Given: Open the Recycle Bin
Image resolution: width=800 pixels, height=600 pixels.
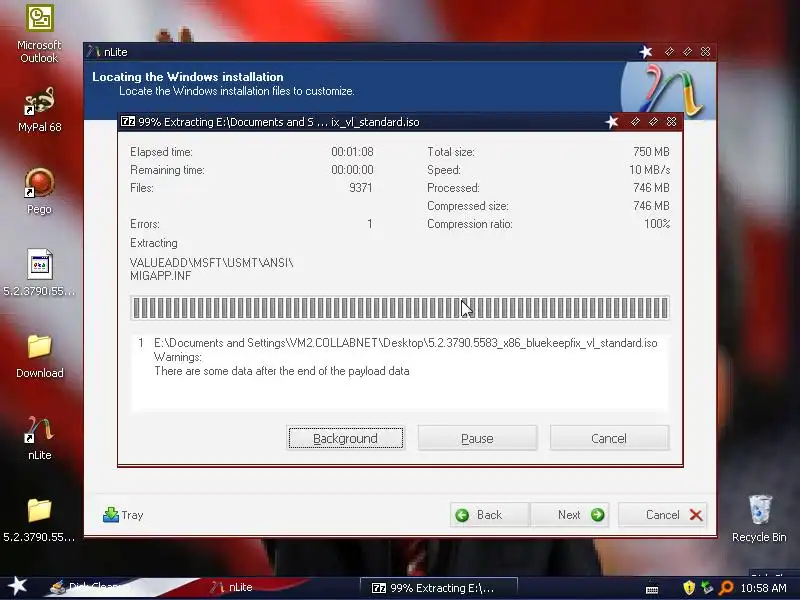Looking at the screenshot, I should click(759, 518).
